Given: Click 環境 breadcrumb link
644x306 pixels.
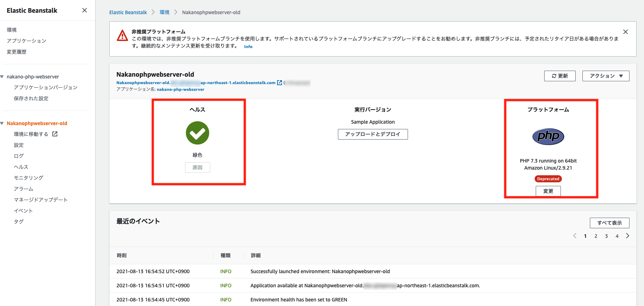Looking at the screenshot, I should 165,12.
